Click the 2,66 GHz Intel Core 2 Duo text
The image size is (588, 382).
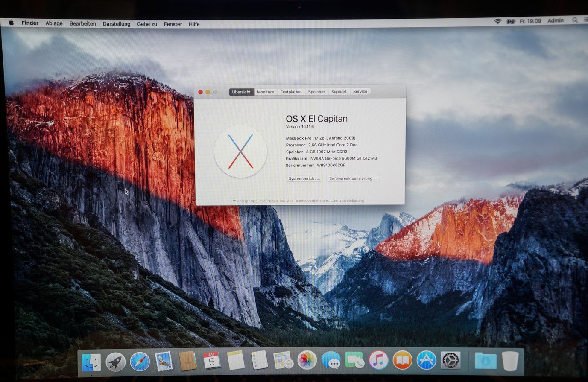333,145
